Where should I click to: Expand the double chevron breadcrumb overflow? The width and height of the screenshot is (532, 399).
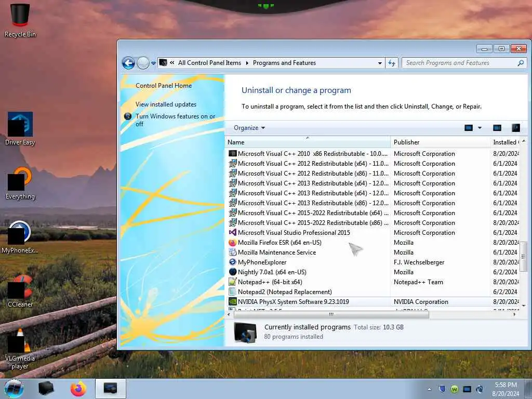(x=172, y=63)
